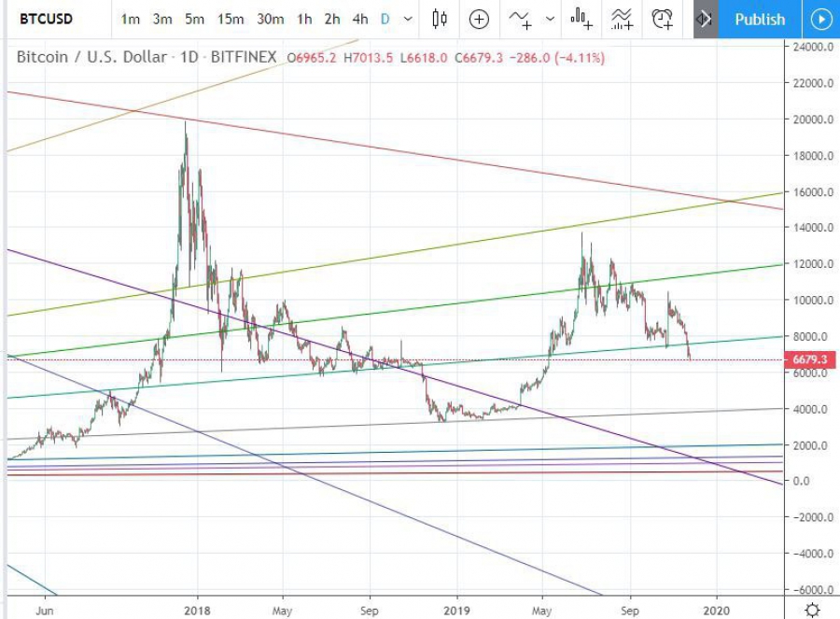Image resolution: width=840 pixels, height=619 pixels.
Task: Select the 15m timeframe
Action: click(x=231, y=20)
